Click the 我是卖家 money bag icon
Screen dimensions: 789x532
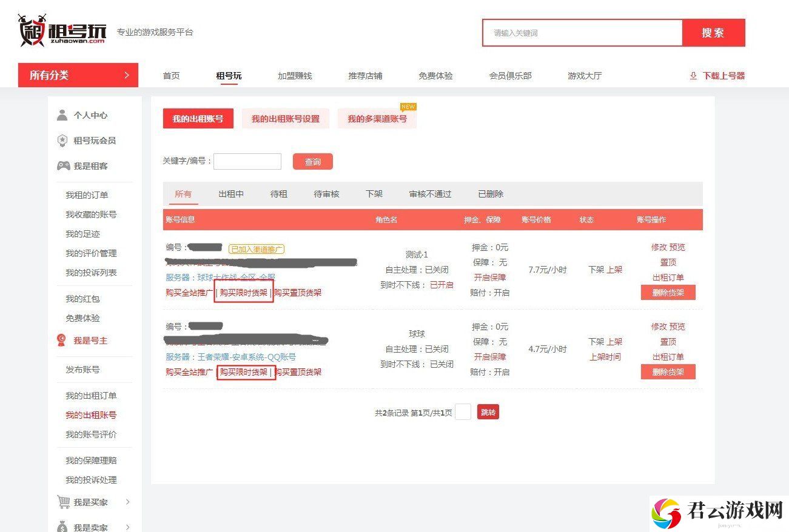pyautogui.click(x=62, y=527)
